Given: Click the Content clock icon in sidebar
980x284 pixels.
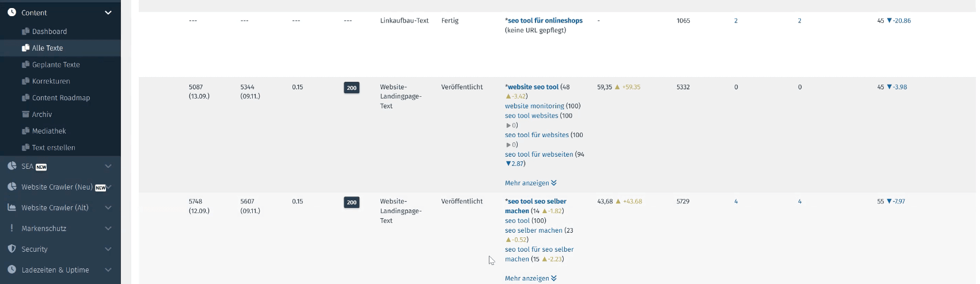Looking at the screenshot, I should [x=12, y=12].
